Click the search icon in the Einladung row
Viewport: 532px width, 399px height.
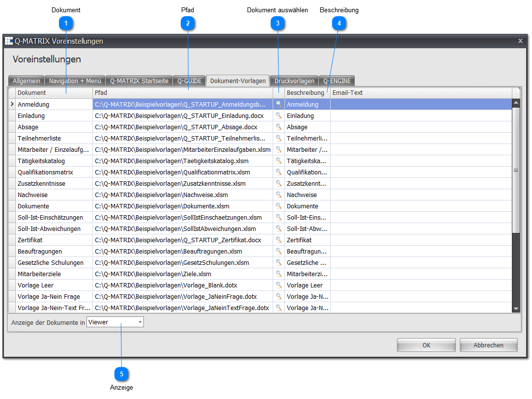tap(279, 115)
